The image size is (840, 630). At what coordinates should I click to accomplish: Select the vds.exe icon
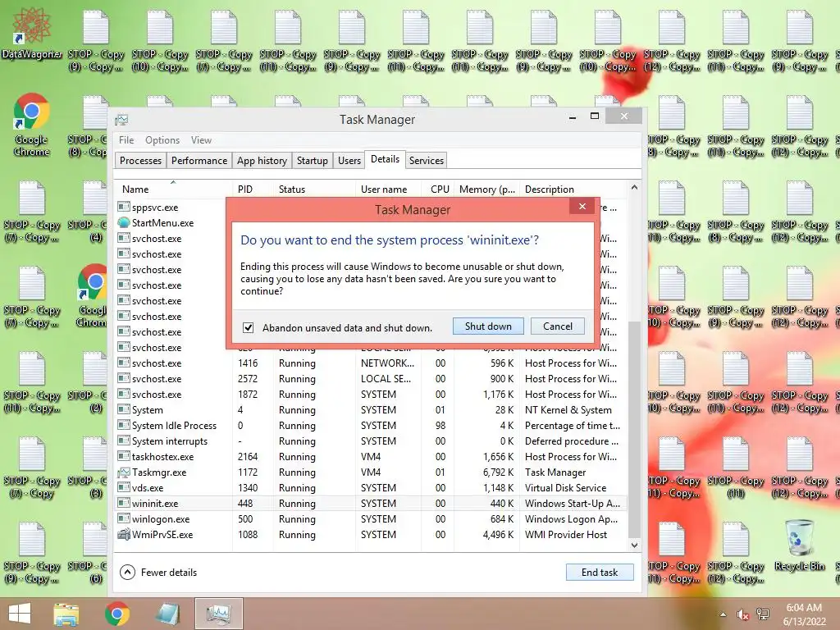pos(124,487)
